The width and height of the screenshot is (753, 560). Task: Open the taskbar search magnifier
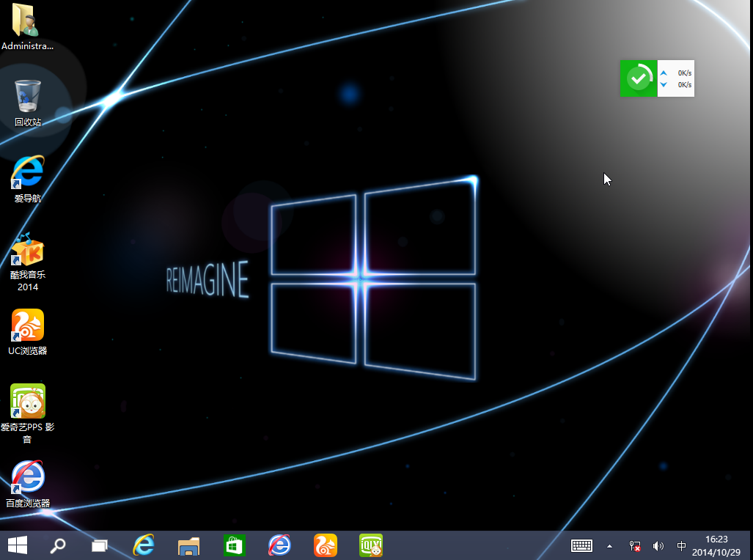[58, 545]
